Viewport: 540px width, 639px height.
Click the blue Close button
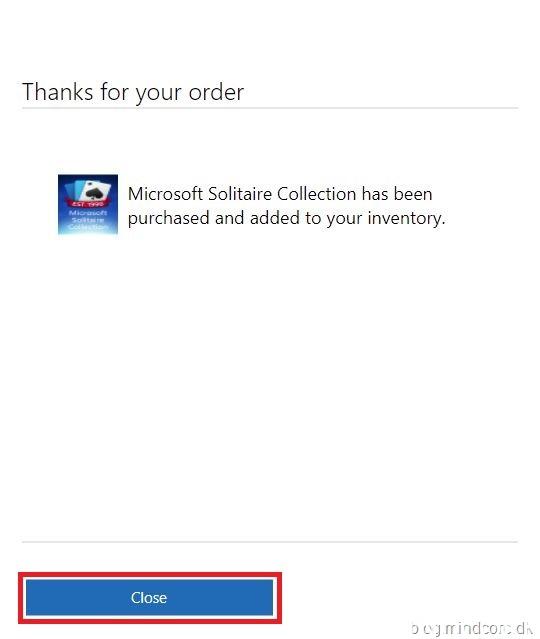point(149,597)
